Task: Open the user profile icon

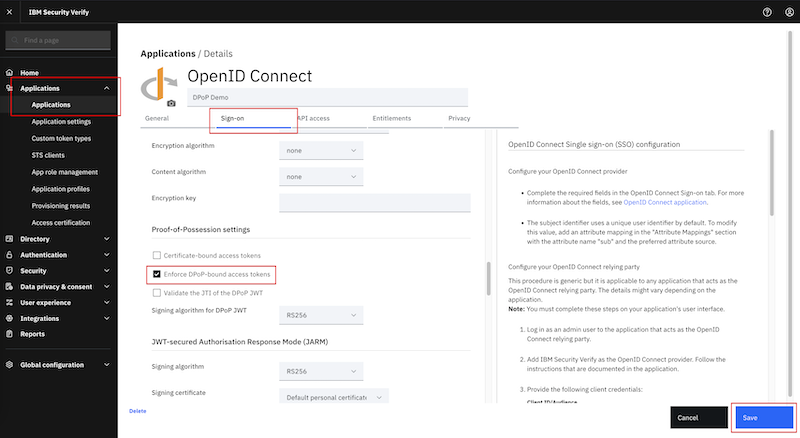Action: (x=789, y=12)
